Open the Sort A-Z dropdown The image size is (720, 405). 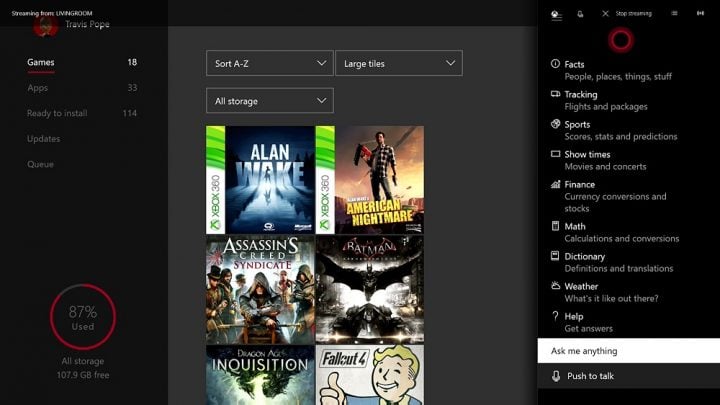click(270, 63)
